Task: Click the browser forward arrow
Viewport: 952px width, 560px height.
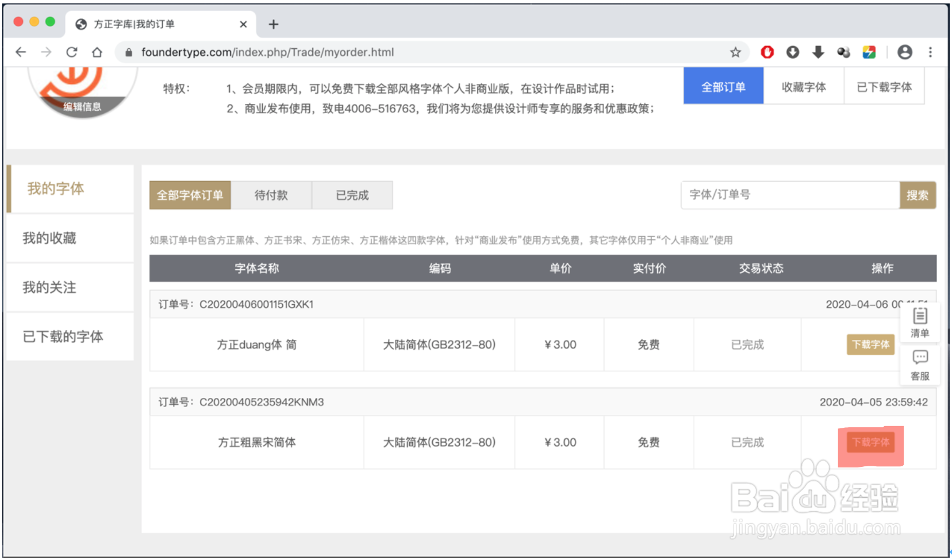Action: pos(46,52)
